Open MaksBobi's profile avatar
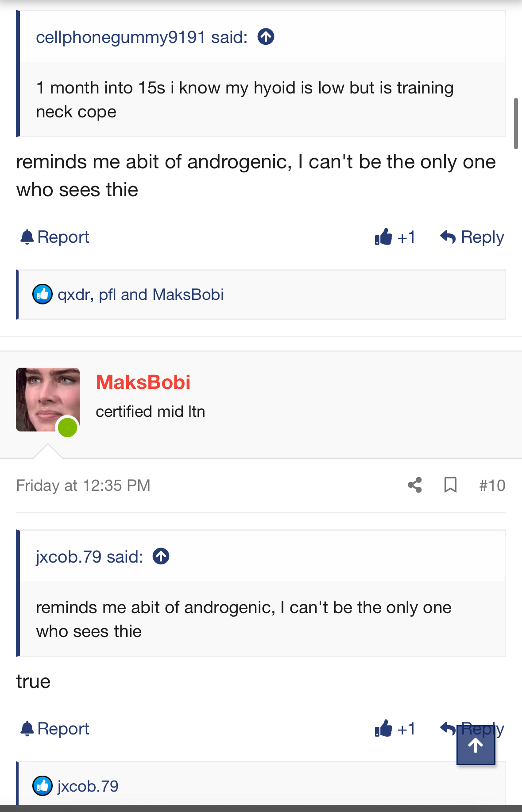 (48, 400)
